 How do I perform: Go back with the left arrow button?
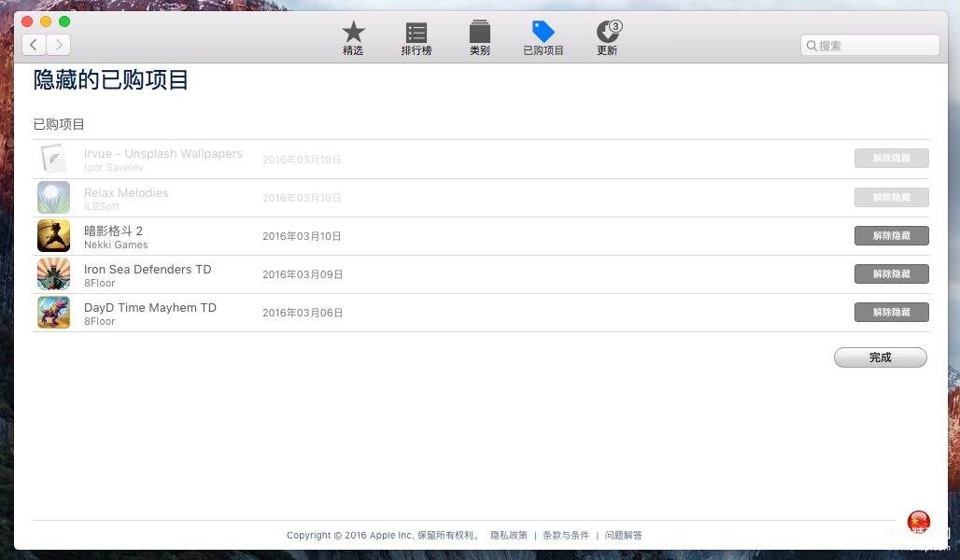[x=34, y=45]
